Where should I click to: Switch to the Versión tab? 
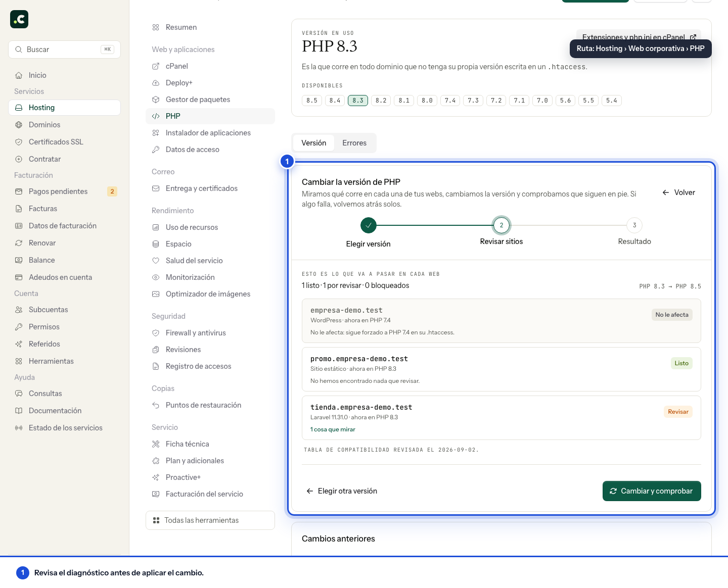coord(314,143)
